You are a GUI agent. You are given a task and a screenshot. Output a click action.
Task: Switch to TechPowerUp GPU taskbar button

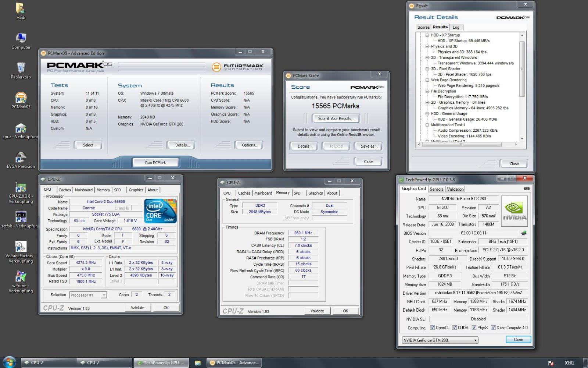(161, 362)
